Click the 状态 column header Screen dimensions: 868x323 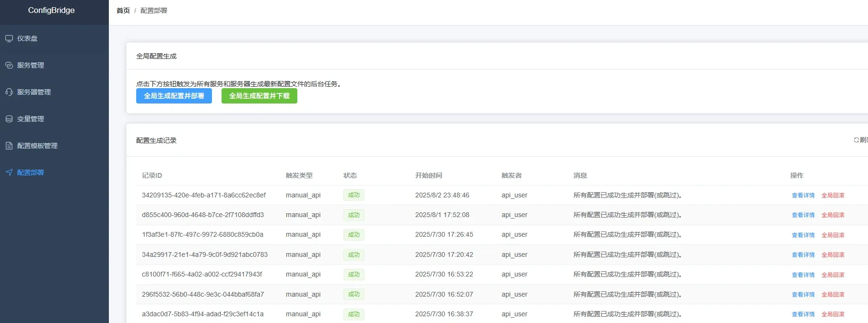[350, 175]
